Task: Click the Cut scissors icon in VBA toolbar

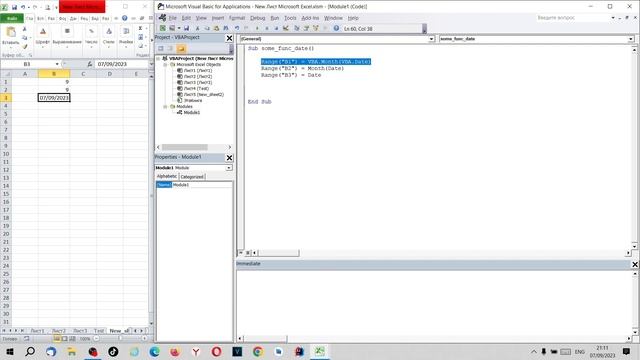Action: 197,28
